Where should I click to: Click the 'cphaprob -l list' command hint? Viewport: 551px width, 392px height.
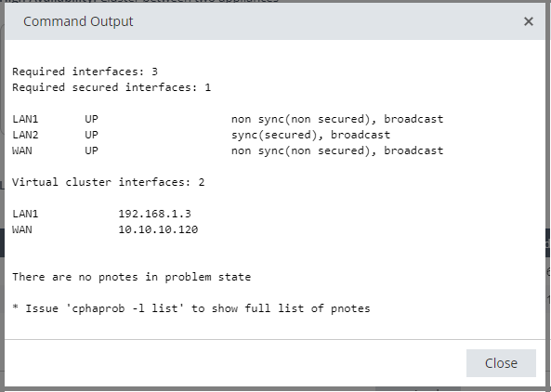pyautogui.click(x=125, y=308)
